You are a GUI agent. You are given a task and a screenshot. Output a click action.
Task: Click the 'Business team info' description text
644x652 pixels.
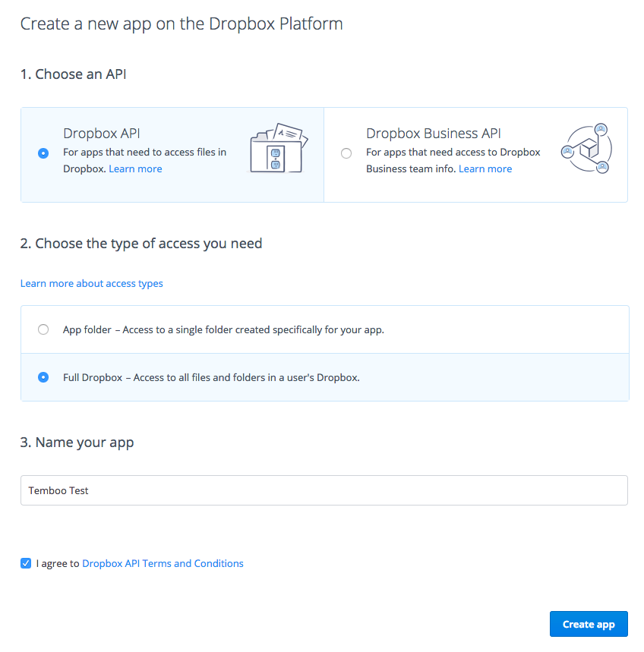point(410,169)
